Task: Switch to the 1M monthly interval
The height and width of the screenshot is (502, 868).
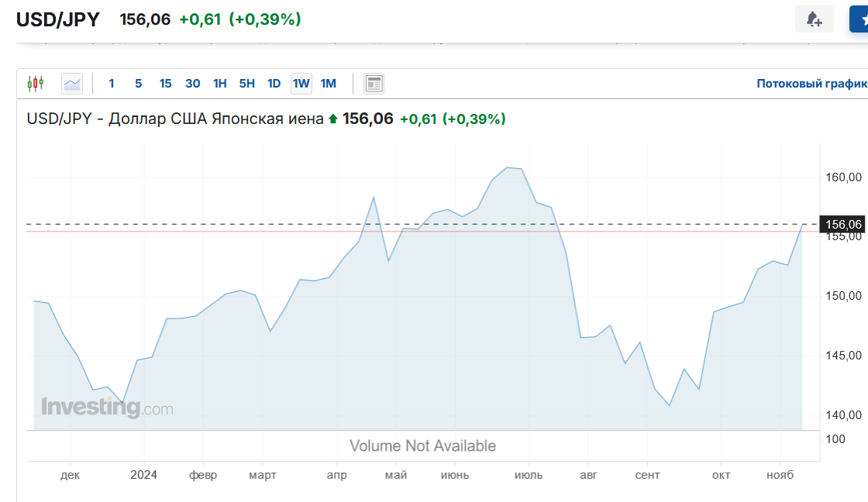Action: [x=328, y=84]
